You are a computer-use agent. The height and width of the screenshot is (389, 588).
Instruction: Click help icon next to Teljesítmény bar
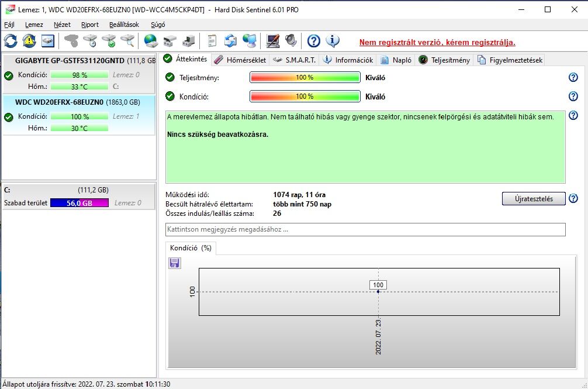(x=573, y=77)
